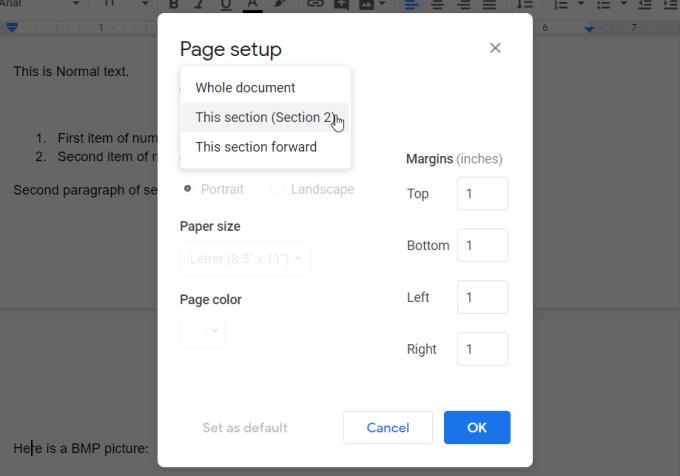Open the Paper size dropdown

[x=246, y=259]
